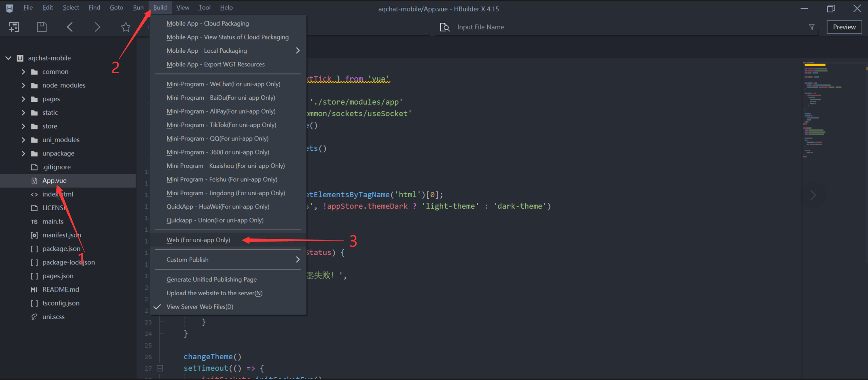Open the Custom Publish submenu
Viewport: 868px width, 380px height.
tap(228, 260)
